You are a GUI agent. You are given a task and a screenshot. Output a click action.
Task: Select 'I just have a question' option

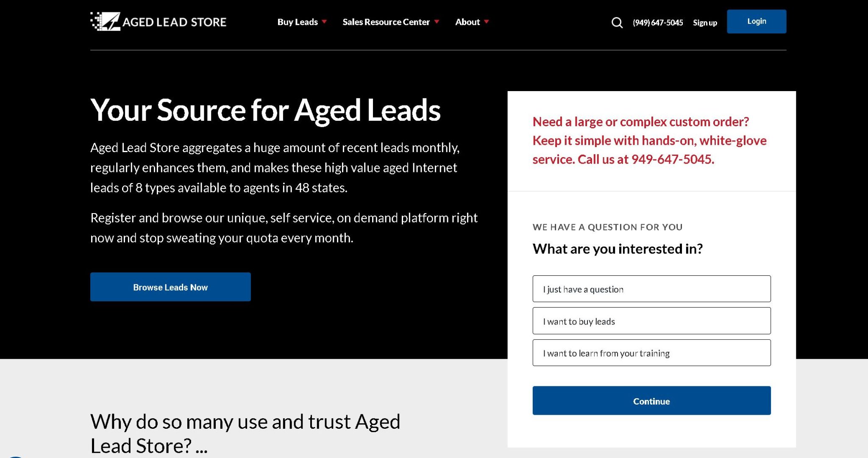[651, 289]
